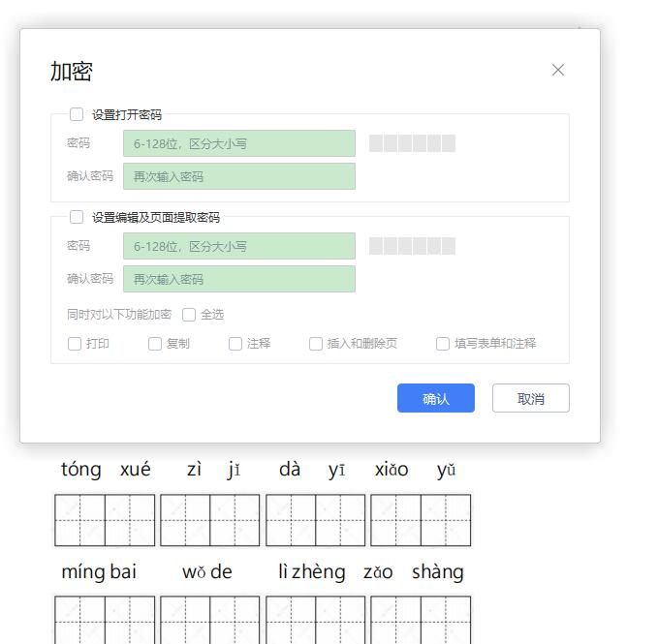Click the open-password 密码 input field
The height and width of the screenshot is (644, 658).
[239, 143]
